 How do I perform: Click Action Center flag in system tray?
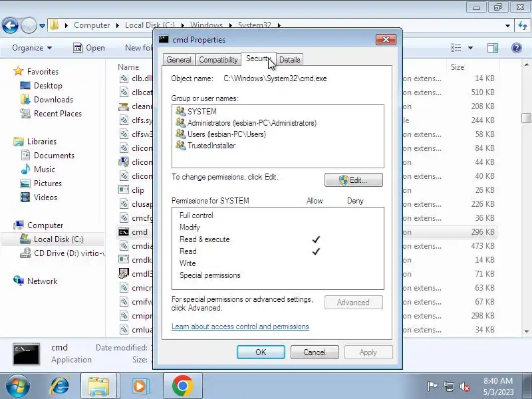(x=432, y=386)
